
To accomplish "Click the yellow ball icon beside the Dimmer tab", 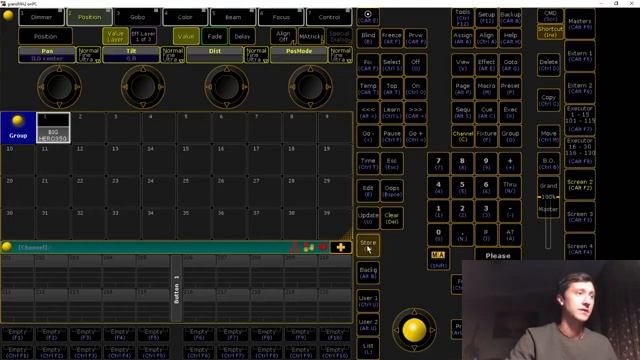I will pyautogui.click(x=8, y=16).
